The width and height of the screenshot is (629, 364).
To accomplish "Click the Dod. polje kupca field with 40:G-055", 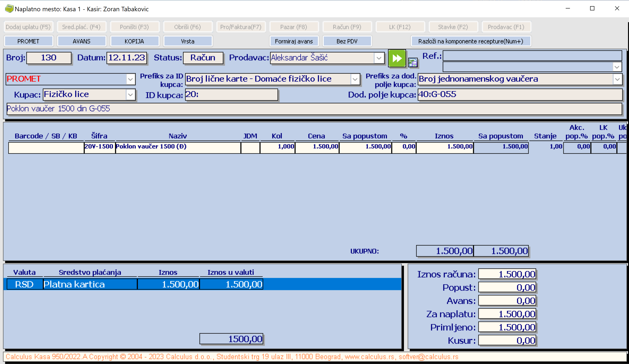I will pos(520,94).
